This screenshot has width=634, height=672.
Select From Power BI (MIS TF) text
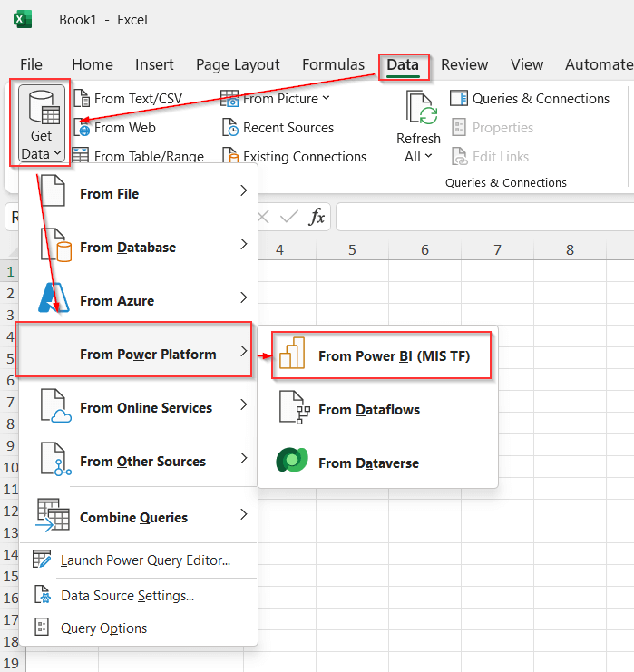coord(395,356)
